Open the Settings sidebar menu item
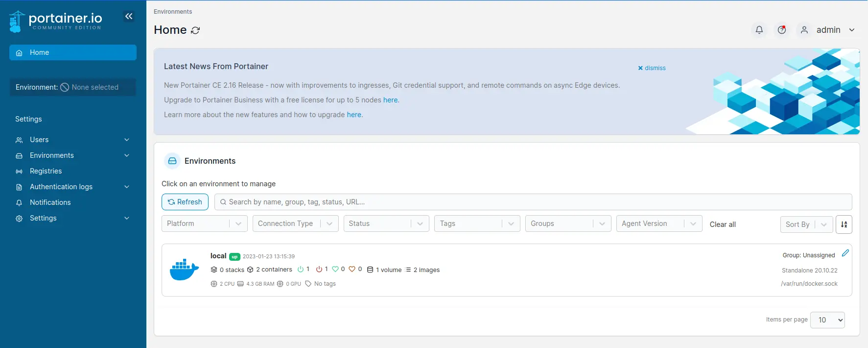 coord(73,218)
